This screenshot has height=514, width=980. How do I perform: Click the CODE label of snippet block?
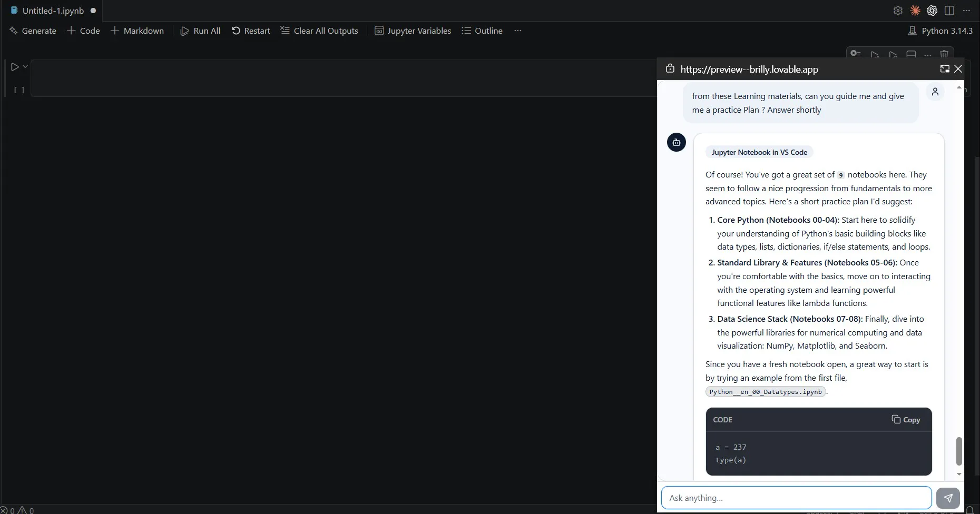722,420
